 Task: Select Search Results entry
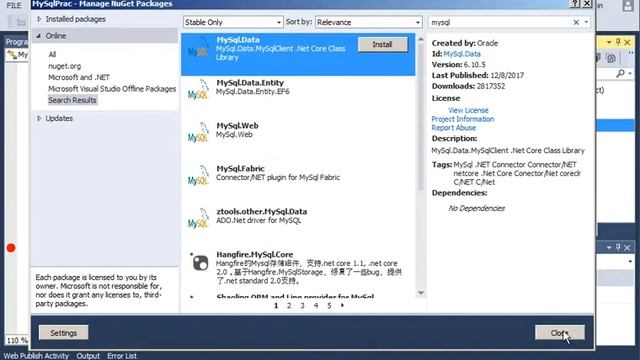(72, 100)
